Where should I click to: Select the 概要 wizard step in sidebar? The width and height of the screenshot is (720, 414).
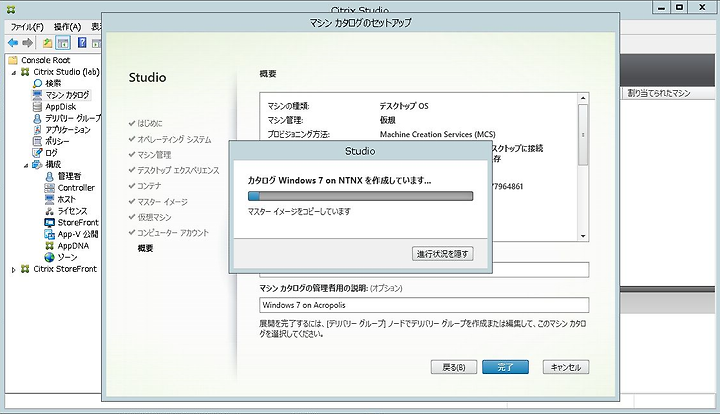145,248
